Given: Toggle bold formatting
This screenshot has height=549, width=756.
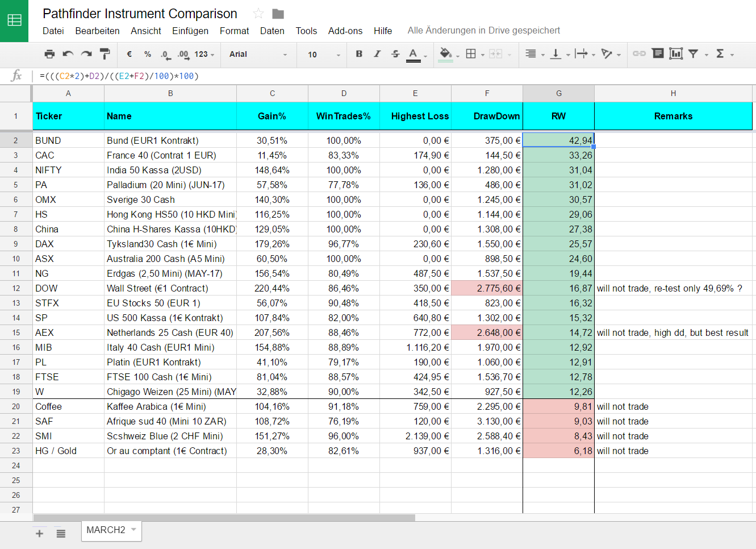Looking at the screenshot, I should (359, 54).
